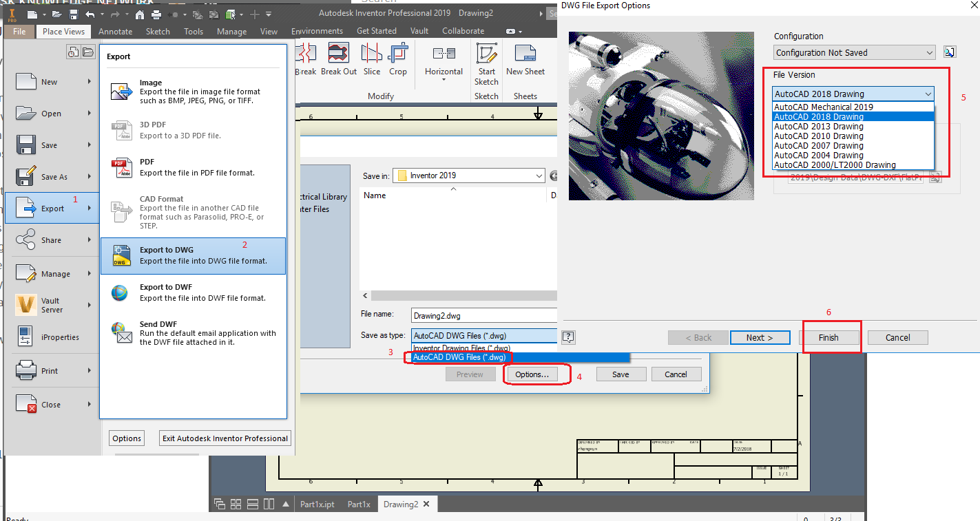Click the Redo arrow in quick access toolbar

click(x=114, y=14)
